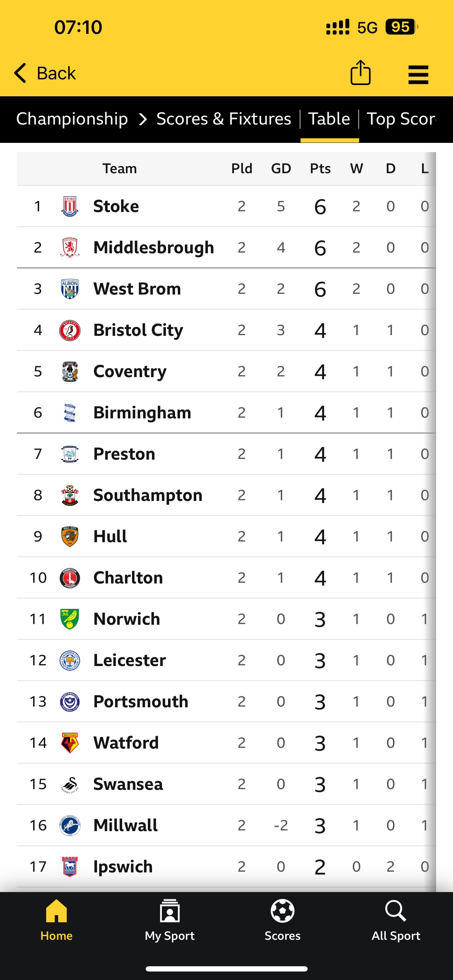Tap the Bristol City crest
This screenshot has width=453, height=980.
[x=70, y=330]
